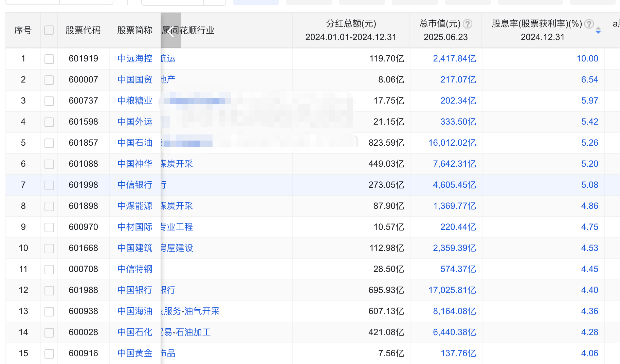The image size is (620, 364).
Task: Click dividend total 449.03亿
Action: click(x=386, y=164)
